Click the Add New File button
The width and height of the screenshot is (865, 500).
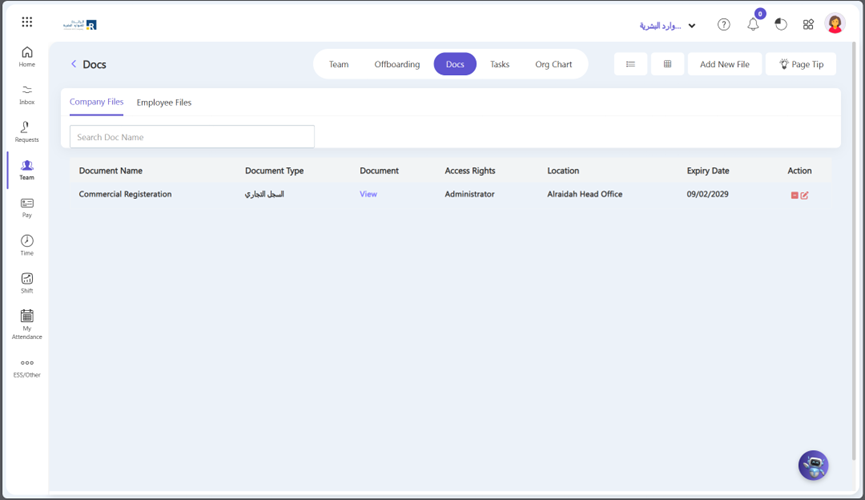(x=724, y=64)
